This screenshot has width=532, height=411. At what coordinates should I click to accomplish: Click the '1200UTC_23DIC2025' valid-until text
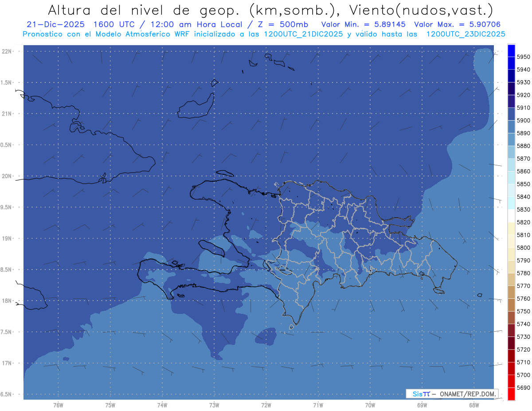pos(465,34)
